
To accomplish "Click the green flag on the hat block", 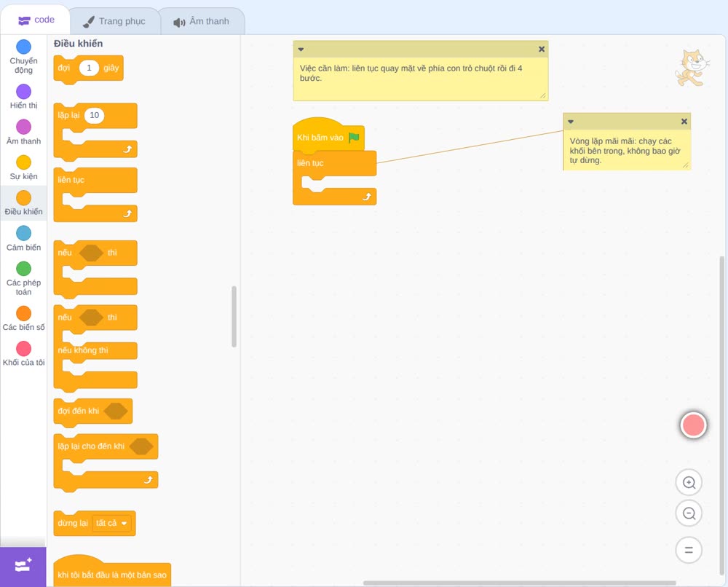I will click(355, 138).
